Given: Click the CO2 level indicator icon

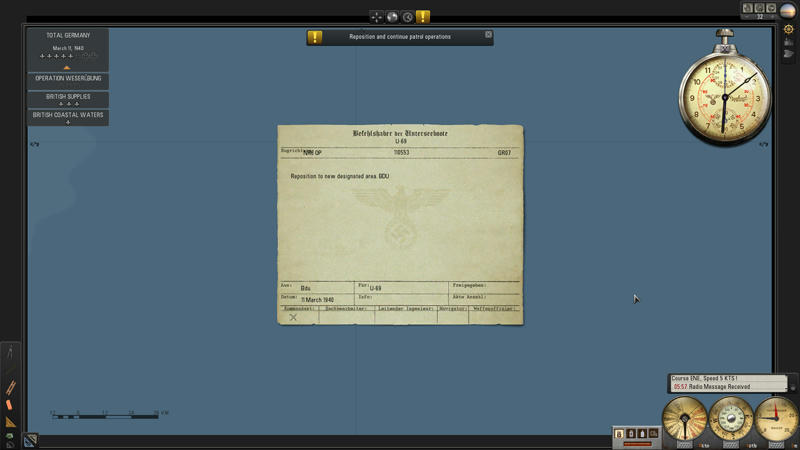Looking at the screenshot, I should (654, 434).
